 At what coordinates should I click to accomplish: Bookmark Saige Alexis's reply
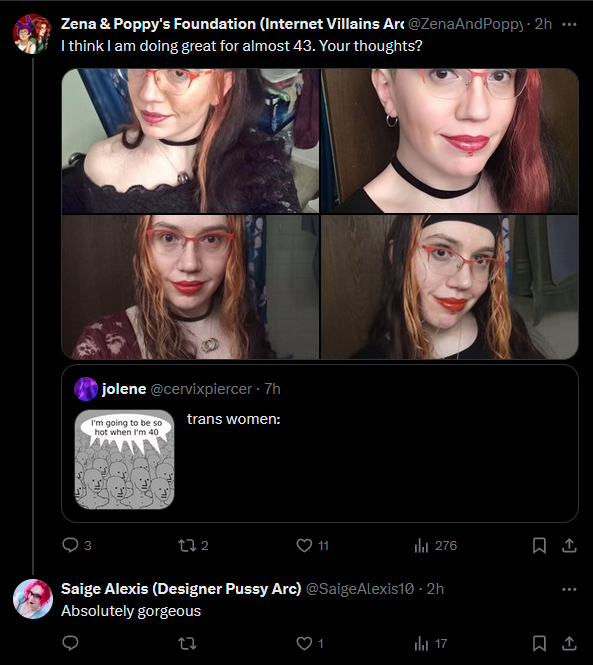tap(539, 643)
